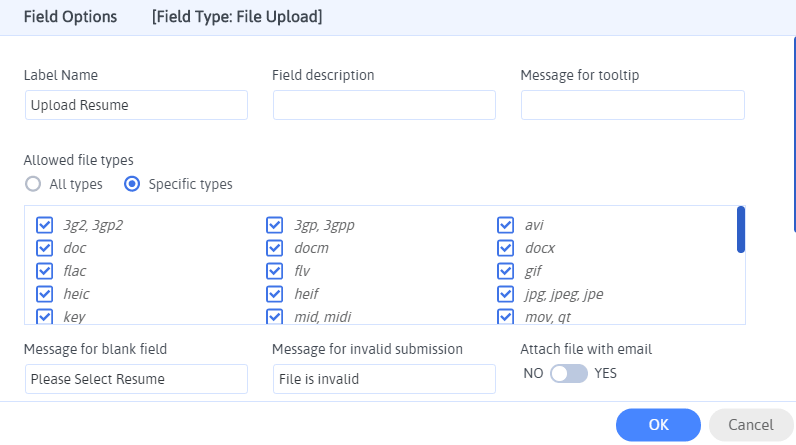The height and width of the screenshot is (445, 796).
Task: Click the Message for invalid submission input
Action: click(384, 379)
